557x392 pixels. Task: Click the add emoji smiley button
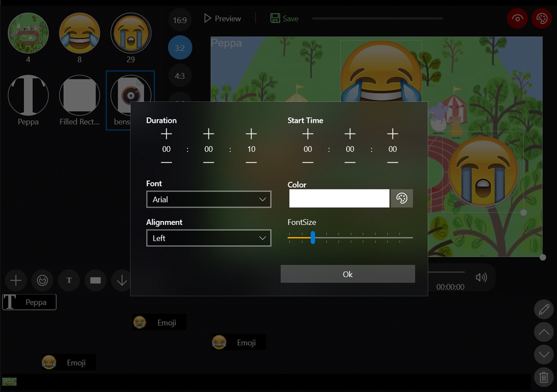click(42, 280)
